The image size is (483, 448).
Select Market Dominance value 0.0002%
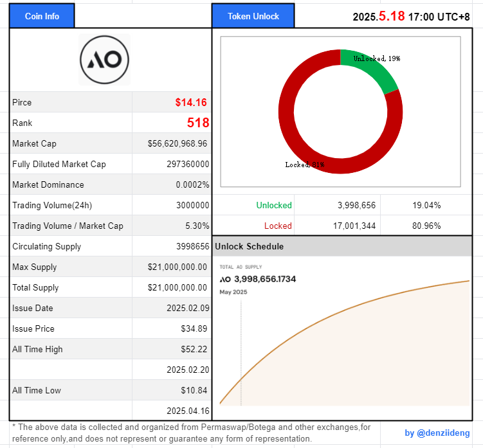[192, 184]
